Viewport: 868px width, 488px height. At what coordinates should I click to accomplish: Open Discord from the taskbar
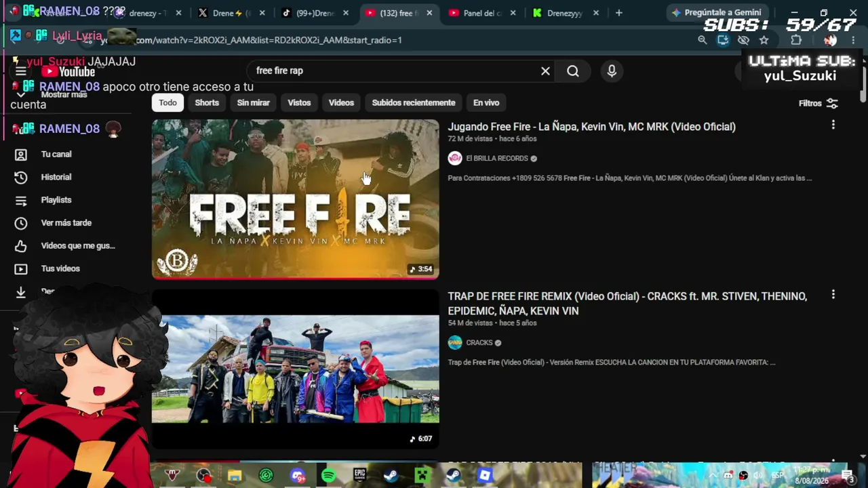pyautogui.click(x=297, y=476)
